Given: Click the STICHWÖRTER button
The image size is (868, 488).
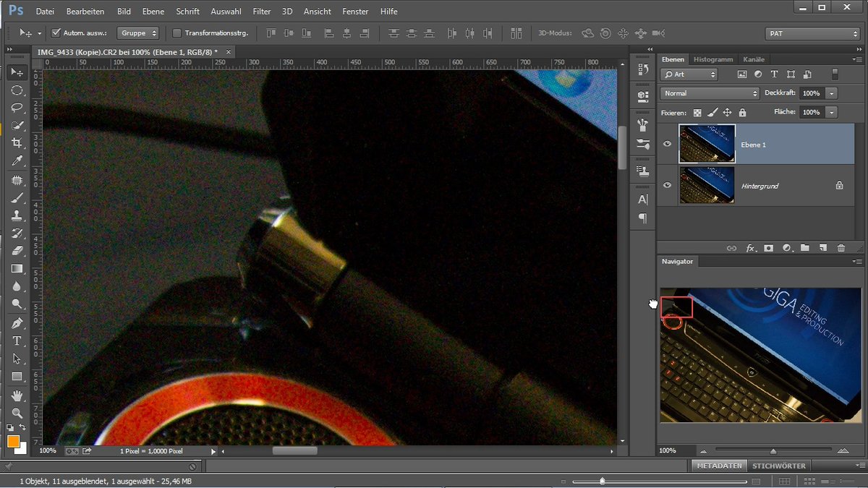Looking at the screenshot, I should point(779,466).
